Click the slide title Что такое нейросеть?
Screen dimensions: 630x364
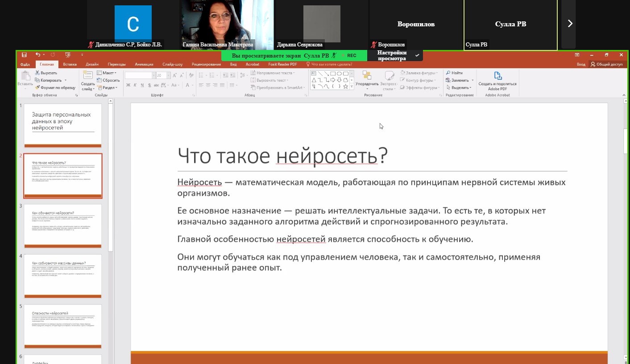[x=282, y=156]
